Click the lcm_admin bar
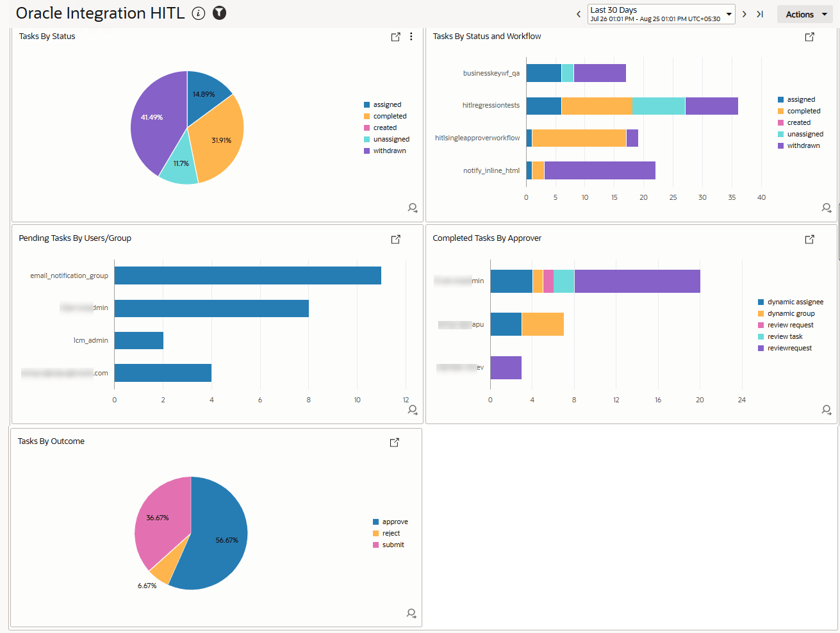Screen dimensions: 840x633 click(x=139, y=340)
